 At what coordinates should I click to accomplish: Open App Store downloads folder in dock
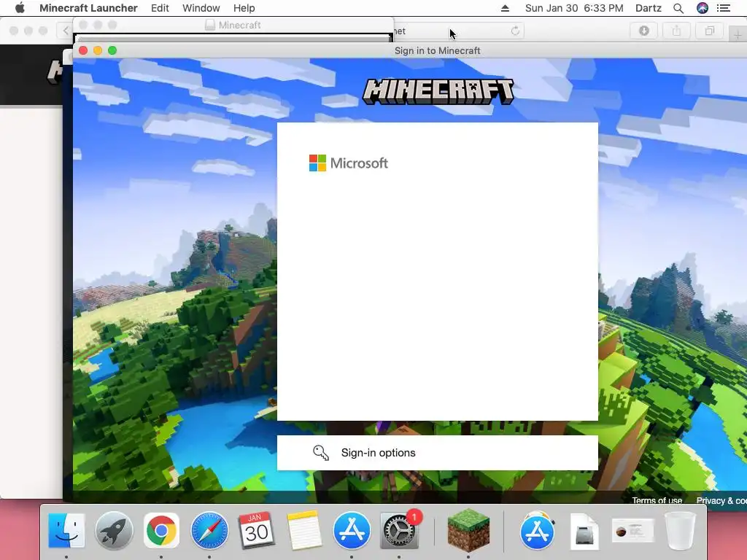[x=538, y=531]
